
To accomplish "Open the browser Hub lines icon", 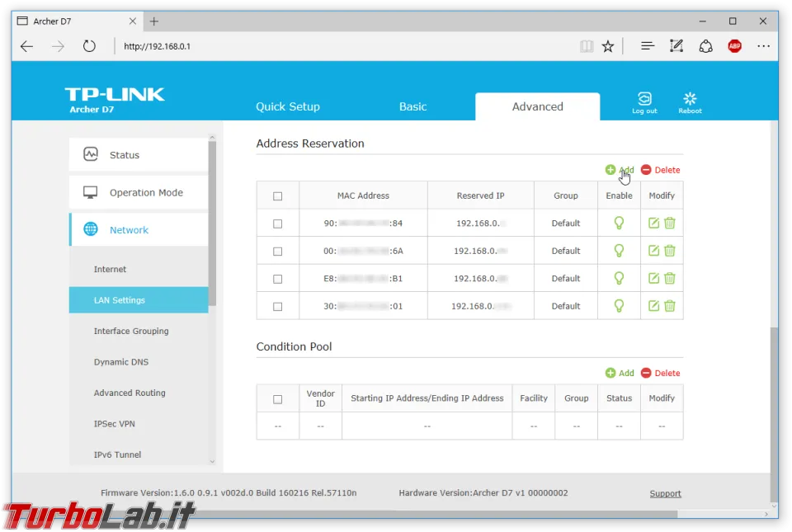I will 648,46.
